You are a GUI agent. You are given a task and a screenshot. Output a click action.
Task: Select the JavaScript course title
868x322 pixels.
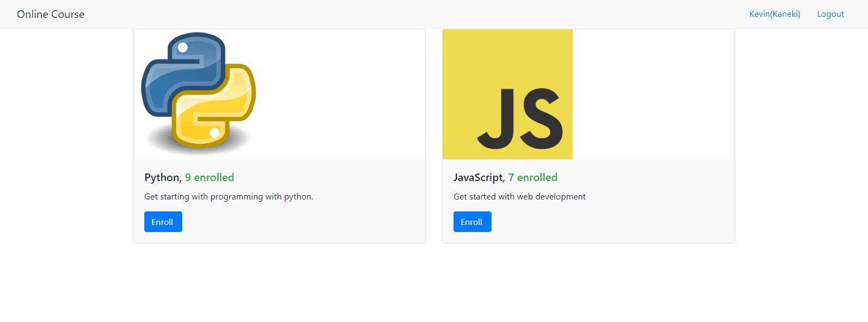[x=479, y=178]
